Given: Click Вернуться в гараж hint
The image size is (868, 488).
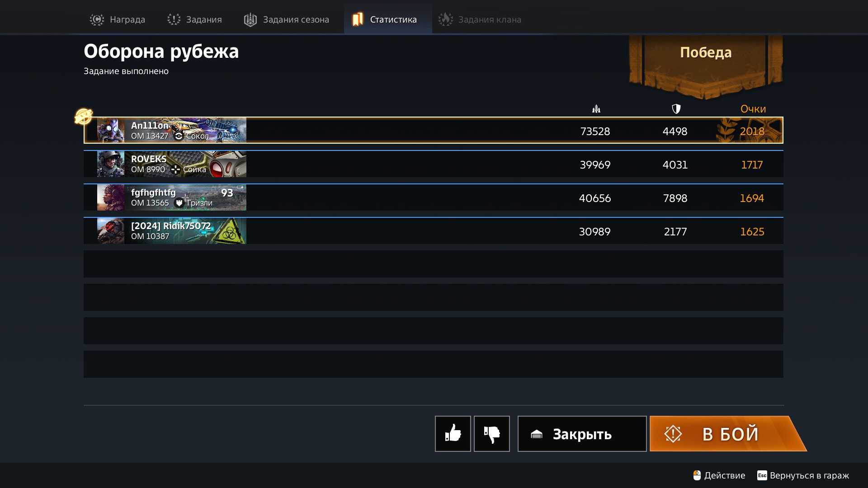Looking at the screenshot, I should click(803, 475).
